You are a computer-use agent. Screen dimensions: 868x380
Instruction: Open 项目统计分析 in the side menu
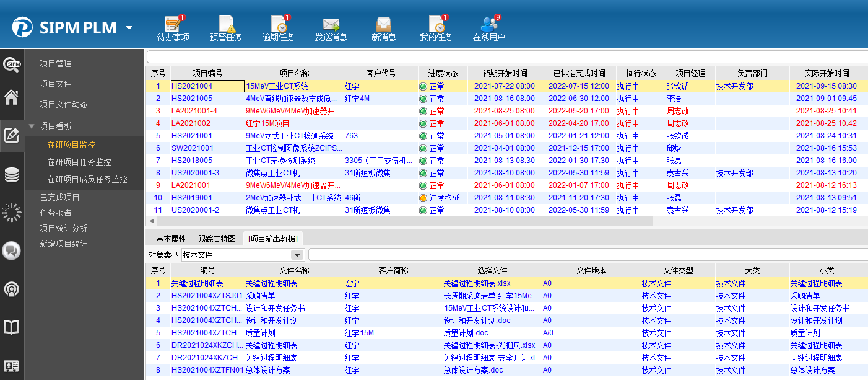[64, 228]
